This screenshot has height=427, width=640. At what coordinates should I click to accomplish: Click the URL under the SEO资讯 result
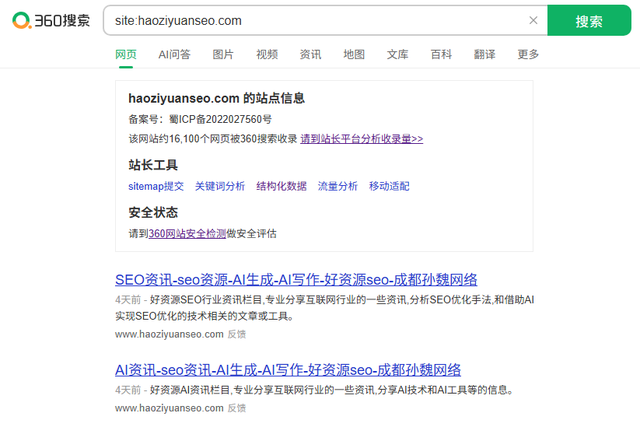[169, 334]
